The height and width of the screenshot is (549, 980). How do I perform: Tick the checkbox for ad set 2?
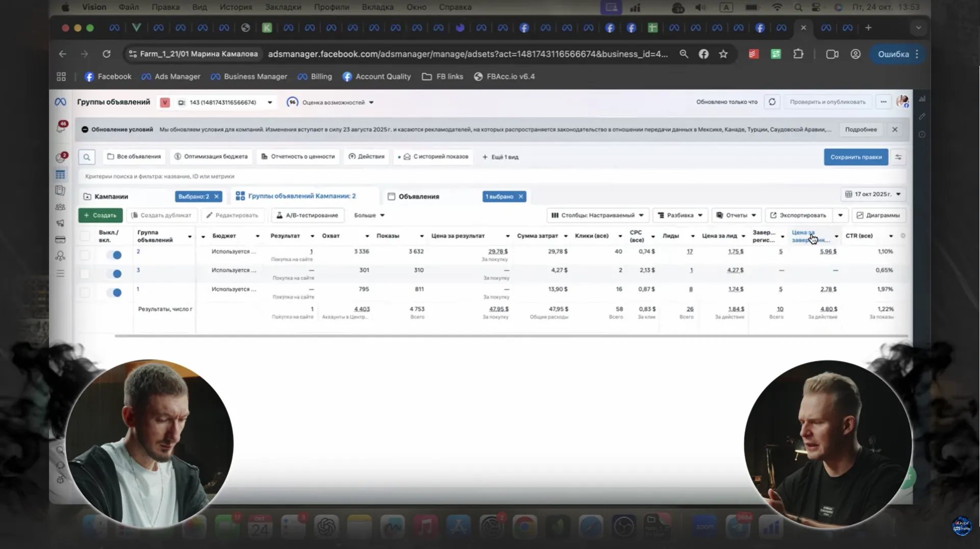[x=85, y=255]
